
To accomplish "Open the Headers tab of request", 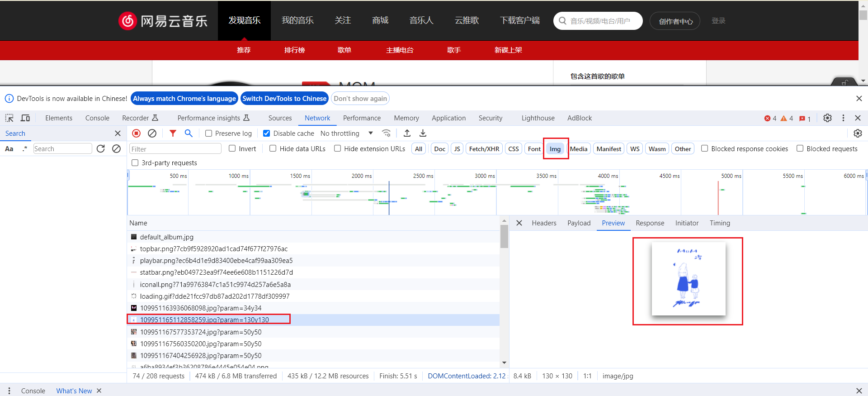I will pos(544,223).
